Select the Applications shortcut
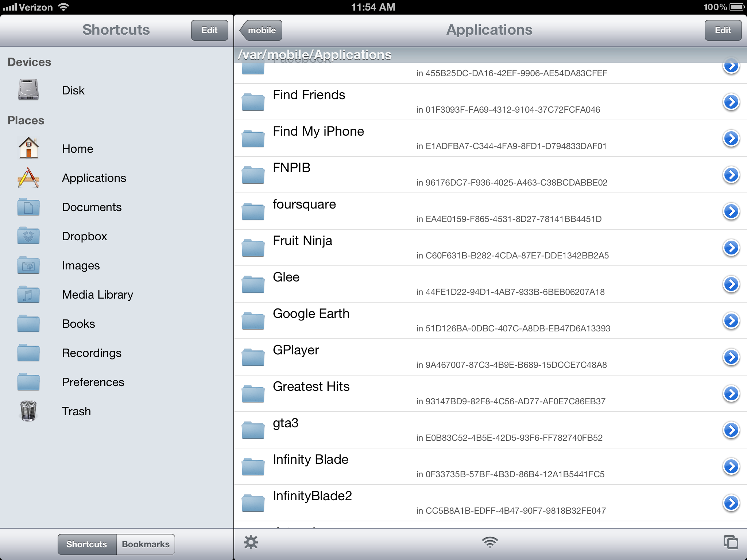 pos(94,178)
